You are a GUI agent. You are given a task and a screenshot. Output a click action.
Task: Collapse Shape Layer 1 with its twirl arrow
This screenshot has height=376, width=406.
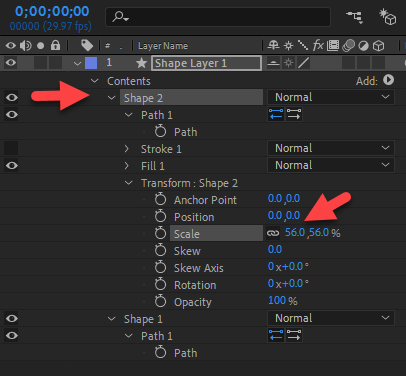[77, 63]
